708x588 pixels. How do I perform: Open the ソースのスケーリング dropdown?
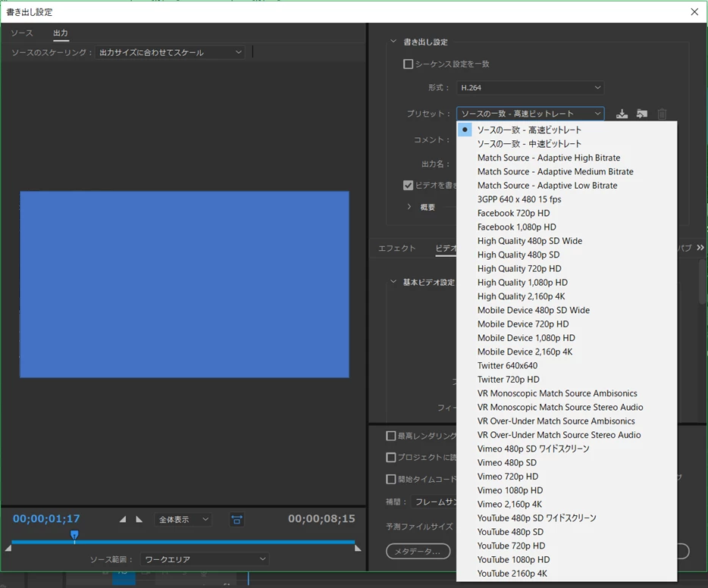point(170,52)
